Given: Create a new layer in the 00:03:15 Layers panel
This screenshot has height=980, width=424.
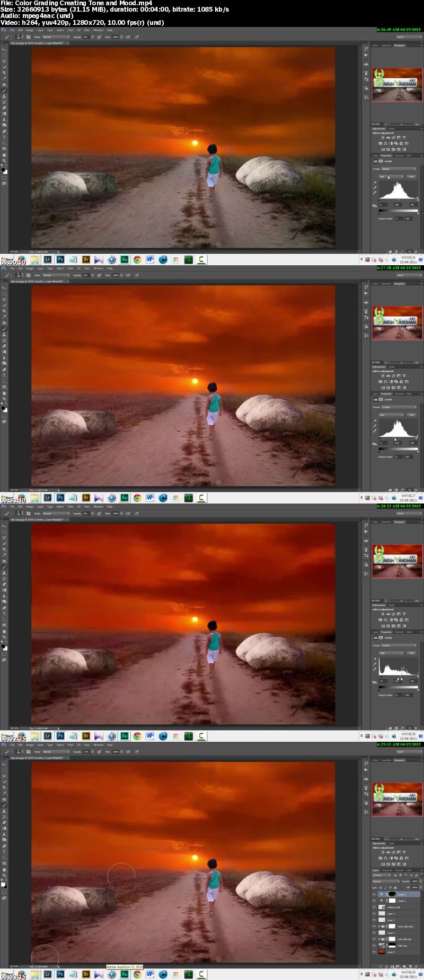Looking at the screenshot, I should 410,967.
